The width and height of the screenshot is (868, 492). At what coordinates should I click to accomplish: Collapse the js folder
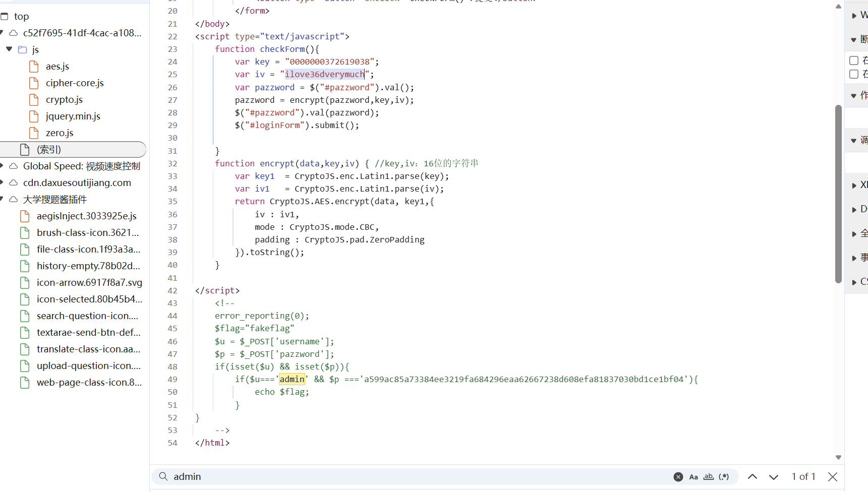(9, 49)
